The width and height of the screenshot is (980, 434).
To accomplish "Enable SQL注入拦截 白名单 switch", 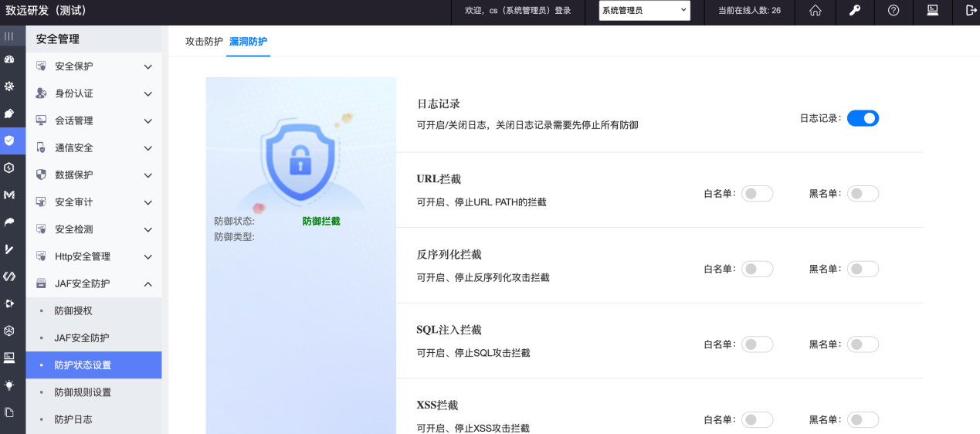I will point(757,344).
